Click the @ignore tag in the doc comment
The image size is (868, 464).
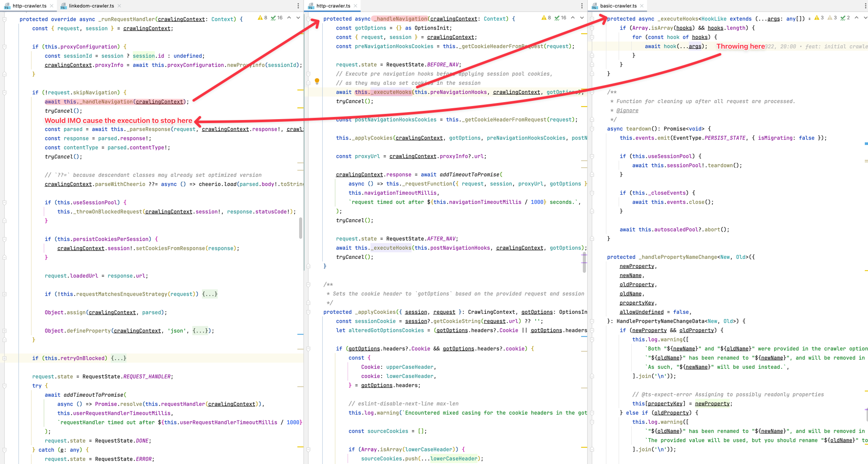pos(627,110)
